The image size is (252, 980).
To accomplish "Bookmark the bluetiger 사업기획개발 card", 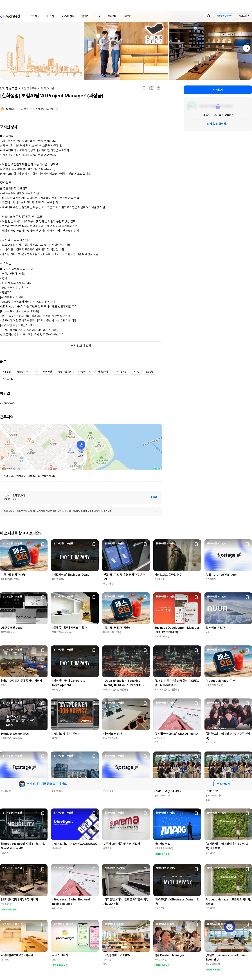I will click(x=94, y=813).
